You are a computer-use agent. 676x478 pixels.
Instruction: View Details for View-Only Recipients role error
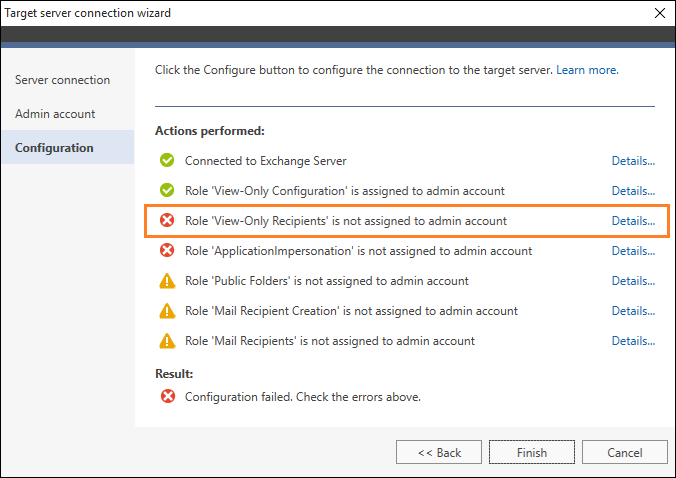(633, 221)
